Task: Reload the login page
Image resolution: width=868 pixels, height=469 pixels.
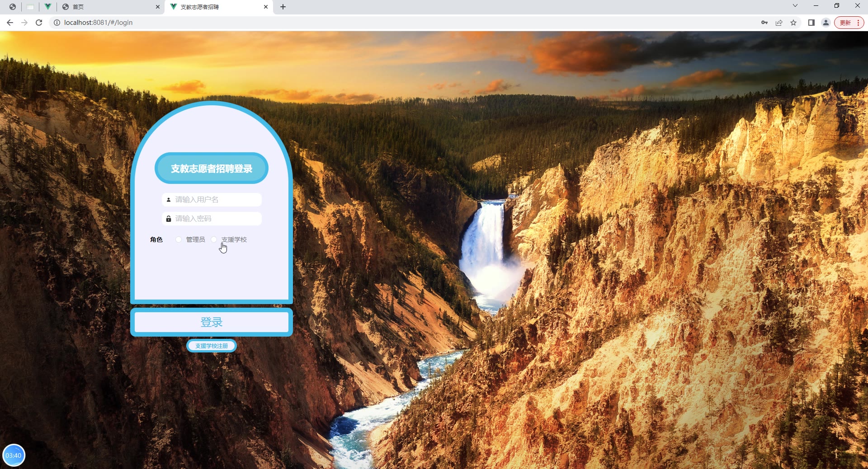Action: pos(39,23)
